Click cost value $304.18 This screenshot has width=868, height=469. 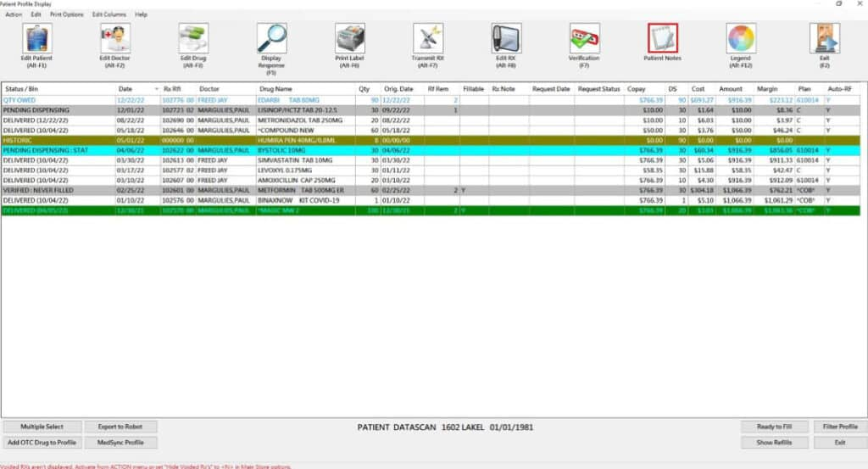pos(701,190)
